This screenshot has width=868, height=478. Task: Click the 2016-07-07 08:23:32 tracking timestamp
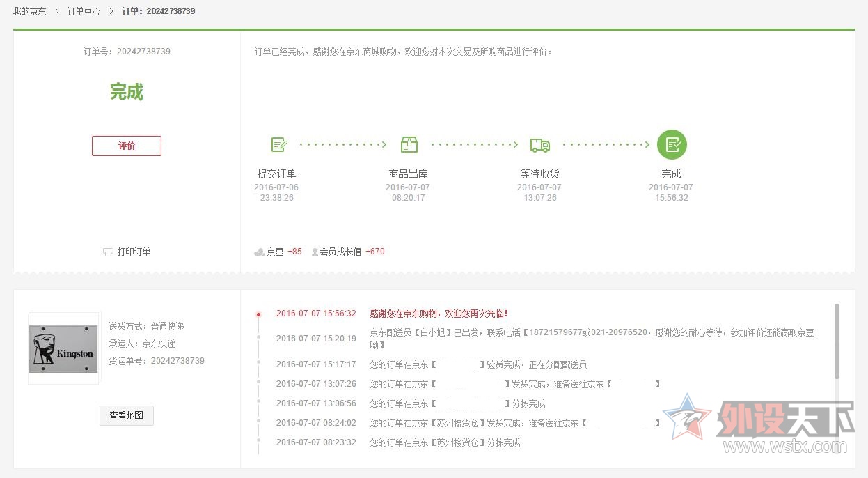tap(316, 442)
